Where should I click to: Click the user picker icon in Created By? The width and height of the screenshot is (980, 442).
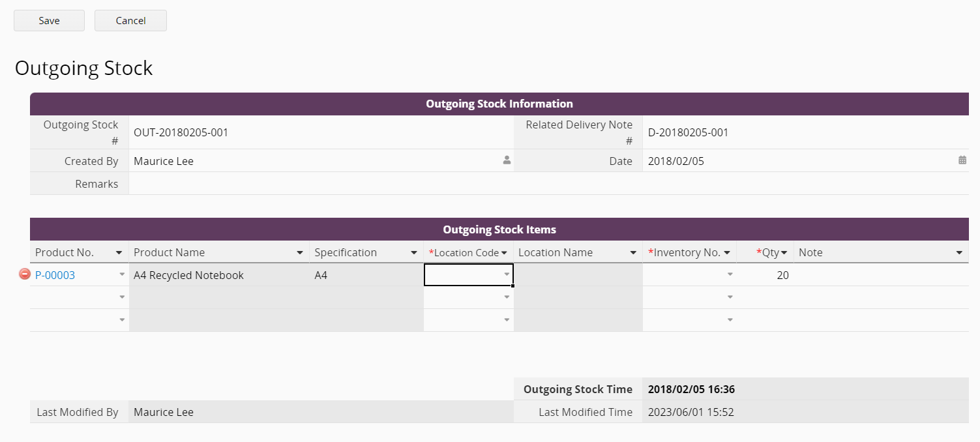tap(507, 160)
